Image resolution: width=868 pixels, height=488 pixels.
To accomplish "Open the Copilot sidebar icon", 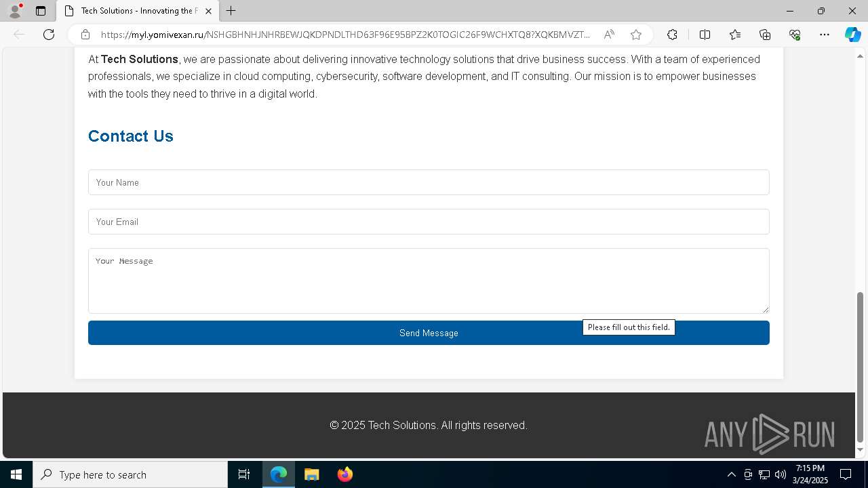I will pyautogui.click(x=852, y=35).
